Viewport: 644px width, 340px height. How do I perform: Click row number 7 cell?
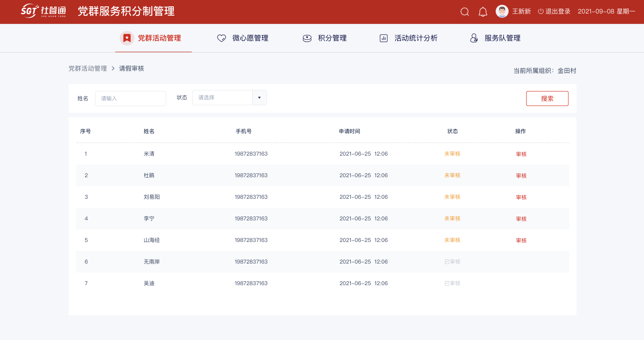coord(86,283)
